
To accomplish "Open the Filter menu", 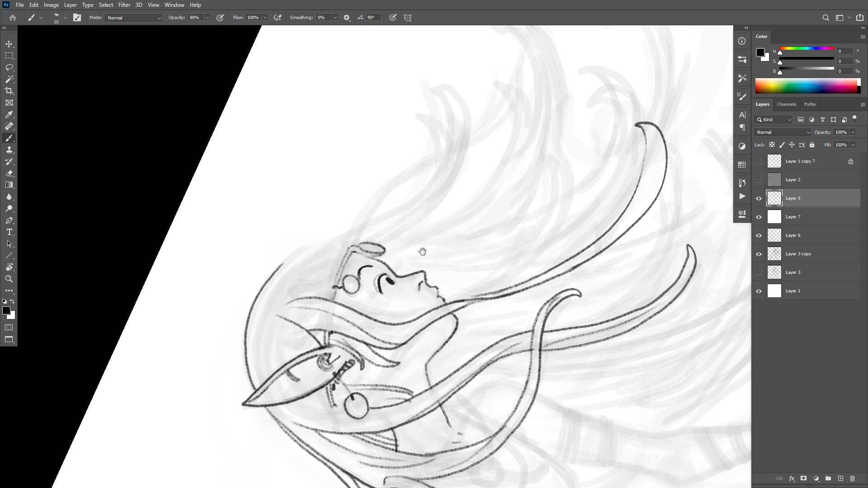I will coord(124,5).
